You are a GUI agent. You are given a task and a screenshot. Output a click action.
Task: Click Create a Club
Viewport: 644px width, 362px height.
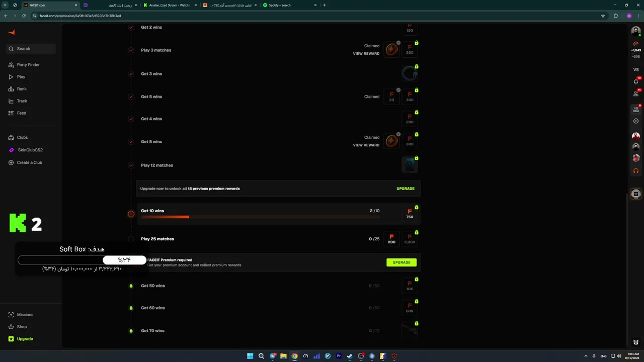pyautogui.click(x=25, y=162)
